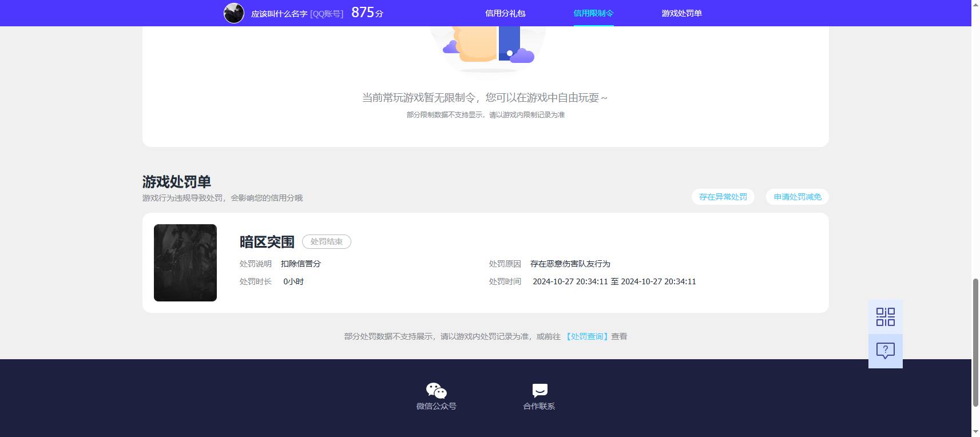This screenshot has width=980, height=437.
Task: Click the [QQ账号] label
Action: tap(327, 14)
